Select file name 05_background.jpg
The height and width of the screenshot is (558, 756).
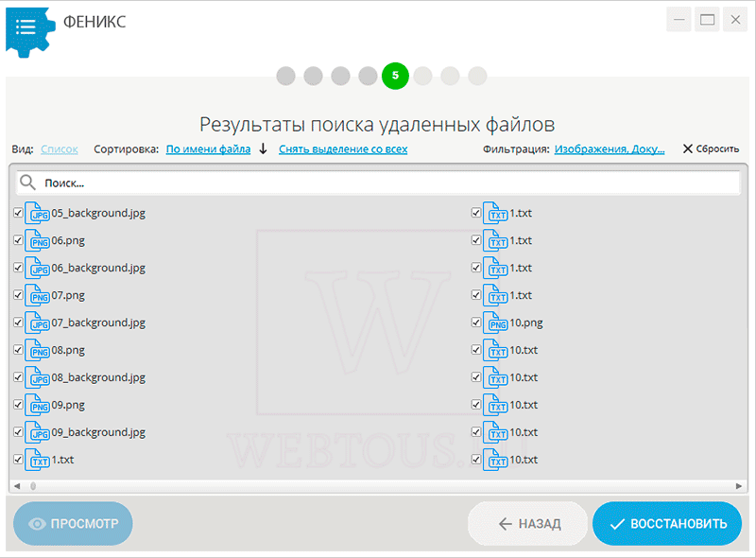[98, 213]
